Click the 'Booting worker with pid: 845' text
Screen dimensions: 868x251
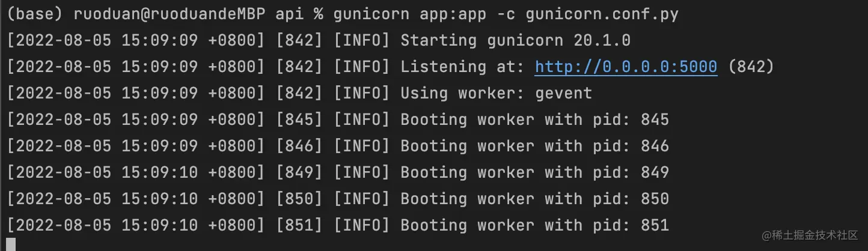534,119
